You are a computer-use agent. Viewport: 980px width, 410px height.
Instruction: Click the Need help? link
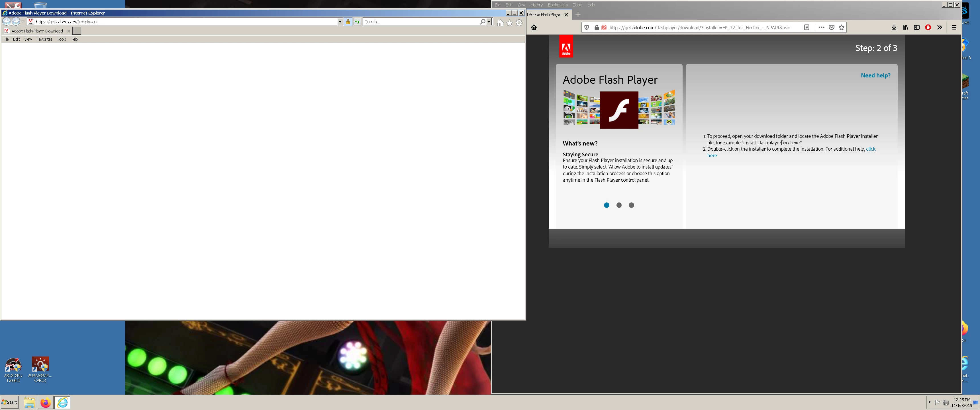pyautogui.click(x=875, y=75)
